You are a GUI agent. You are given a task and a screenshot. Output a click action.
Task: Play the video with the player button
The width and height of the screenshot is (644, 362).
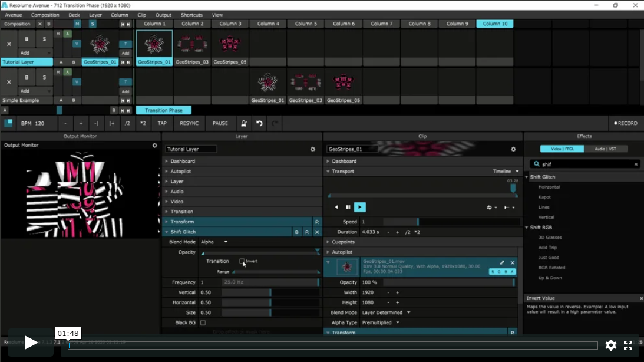[x=31, y=343]
